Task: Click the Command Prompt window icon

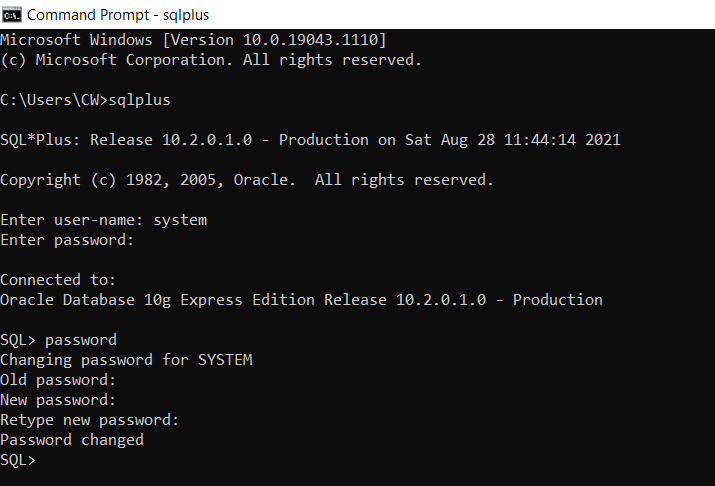Action: click(11, 15)
